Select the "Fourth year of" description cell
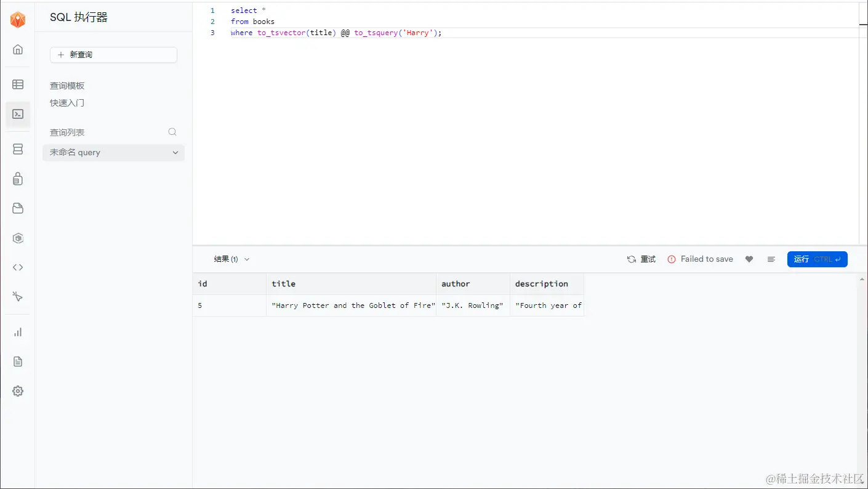 coord(547,305)
